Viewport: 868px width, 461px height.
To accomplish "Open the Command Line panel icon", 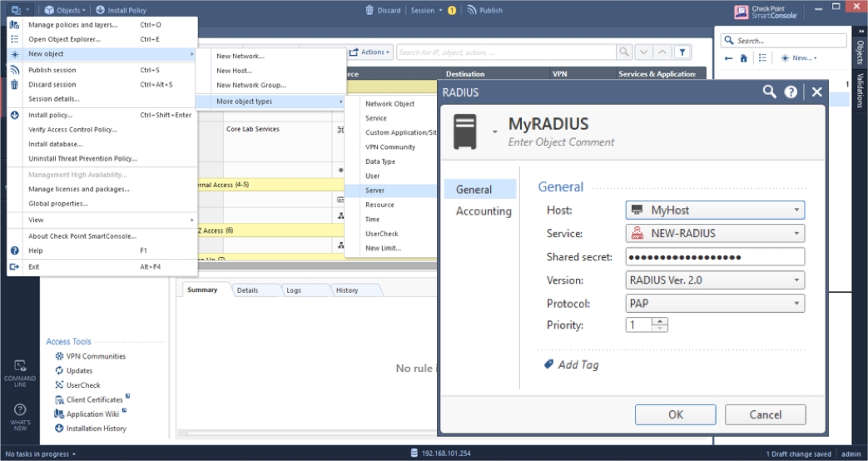I will (x=20, y=365).
